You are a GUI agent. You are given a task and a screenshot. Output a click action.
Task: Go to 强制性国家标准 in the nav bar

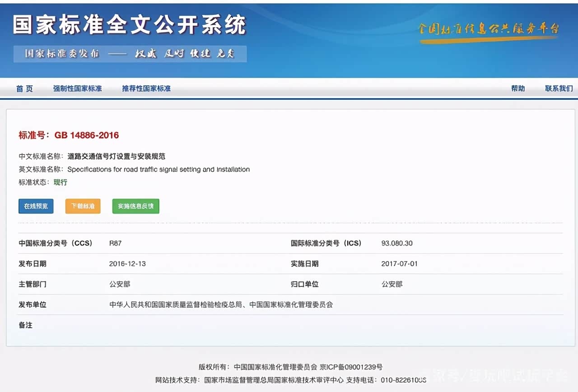click(77, 89)
